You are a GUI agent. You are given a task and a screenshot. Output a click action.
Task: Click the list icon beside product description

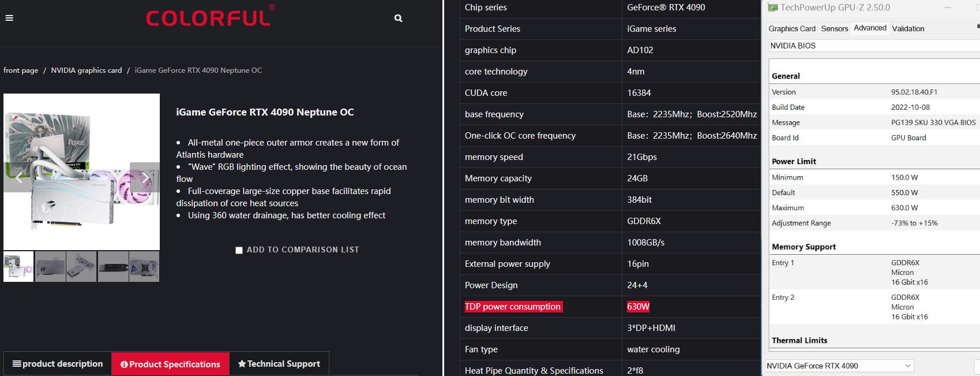pos(17,364)
